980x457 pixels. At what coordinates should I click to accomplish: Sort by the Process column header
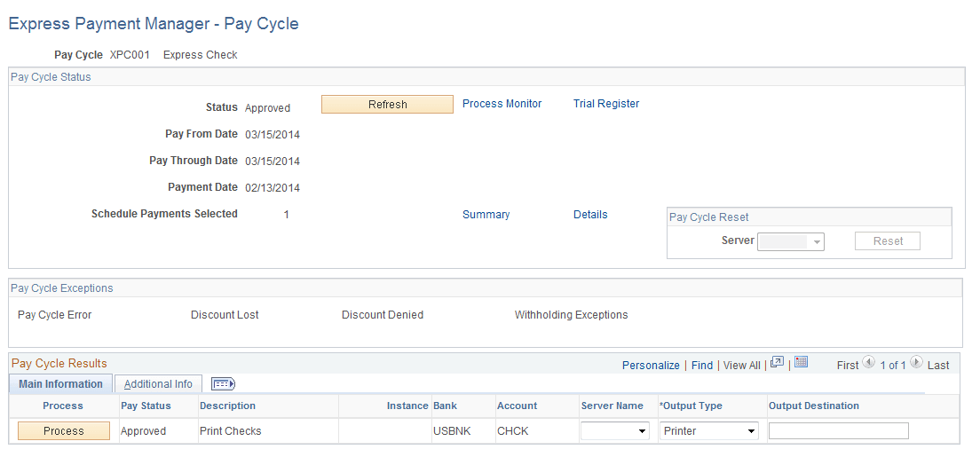62,406
